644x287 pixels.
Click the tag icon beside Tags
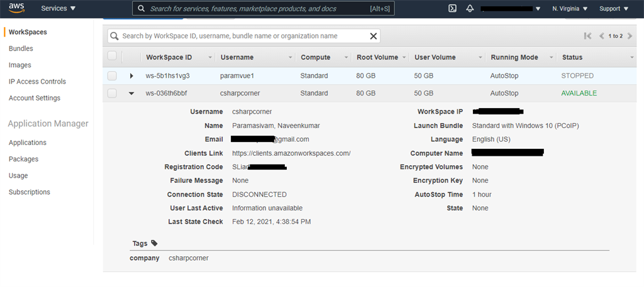(155, 243)
